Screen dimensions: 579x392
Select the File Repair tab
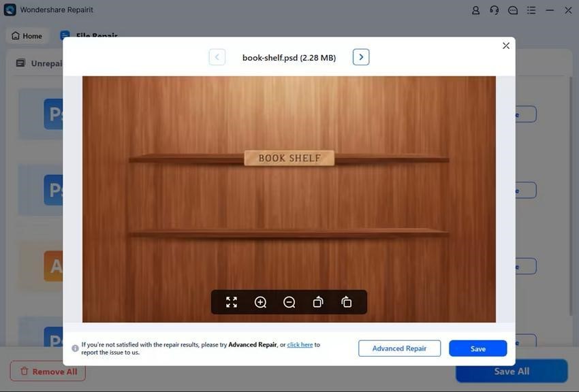89,35
